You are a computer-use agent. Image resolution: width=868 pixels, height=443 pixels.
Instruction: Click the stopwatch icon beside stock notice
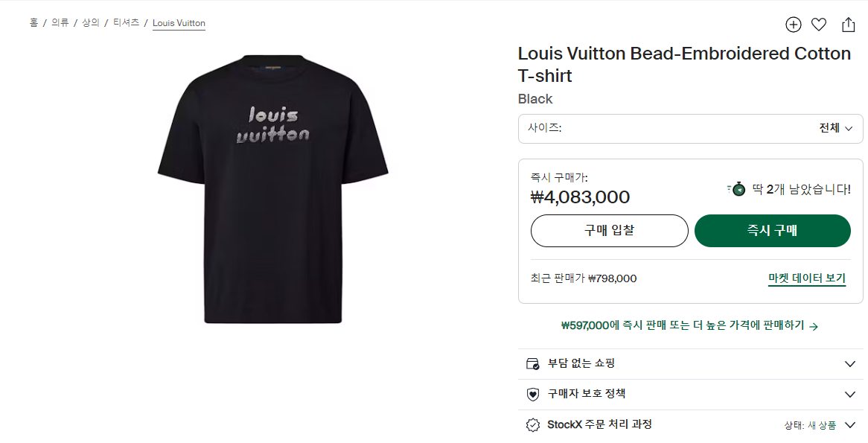[x=737, y=188]
